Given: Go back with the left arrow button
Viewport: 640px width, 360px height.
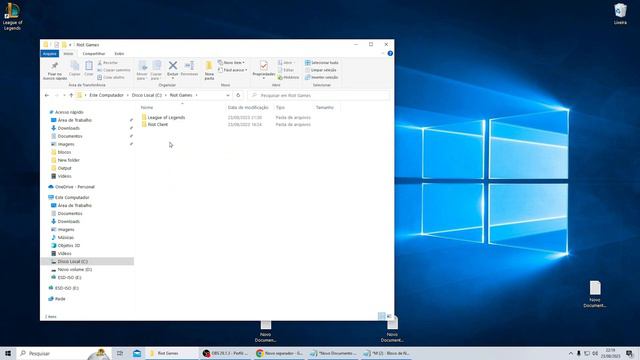Looking at the screenshot, I should click(47, 96).
